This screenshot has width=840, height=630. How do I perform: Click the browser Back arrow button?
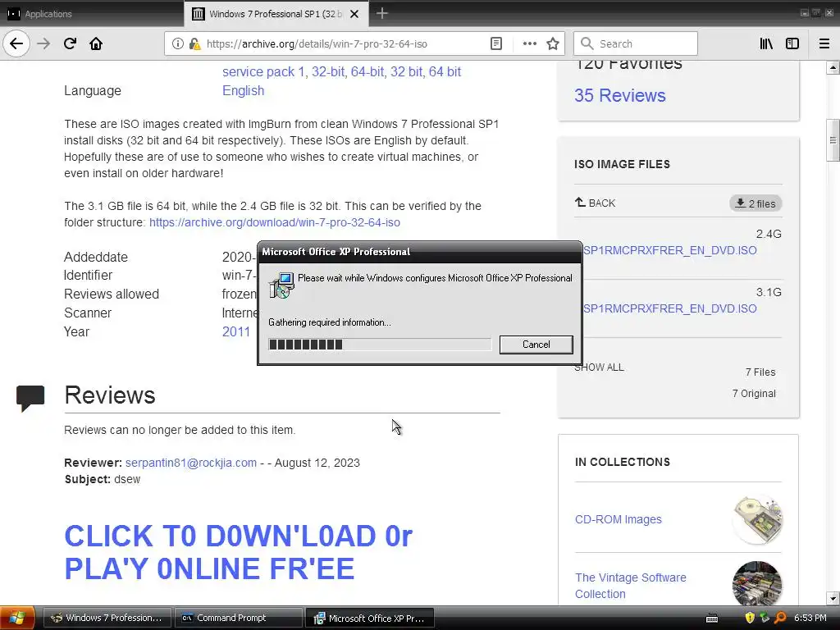point(16,43)
